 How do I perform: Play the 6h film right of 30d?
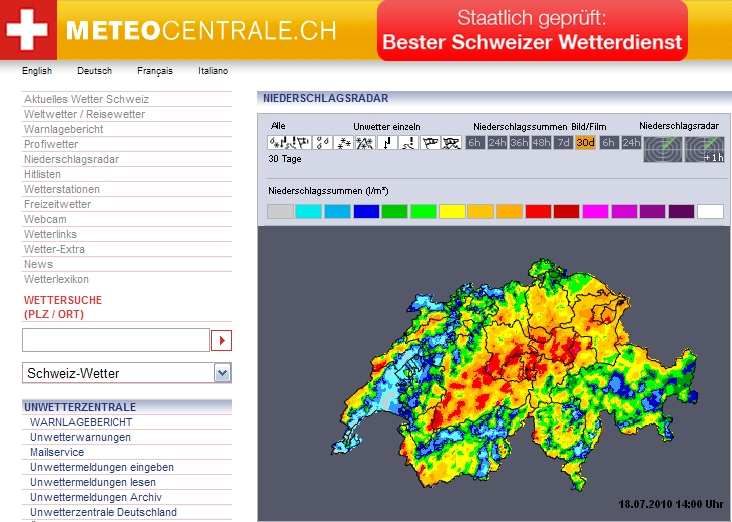click(609, 142)
